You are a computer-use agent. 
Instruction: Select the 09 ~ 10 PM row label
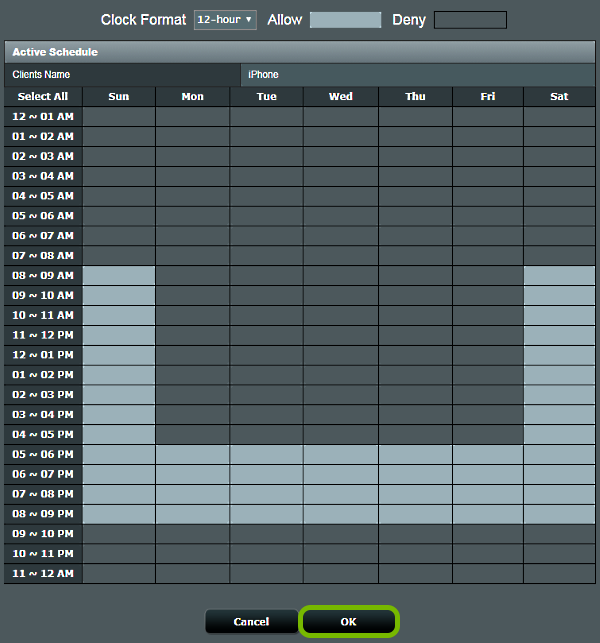[43, 534]
